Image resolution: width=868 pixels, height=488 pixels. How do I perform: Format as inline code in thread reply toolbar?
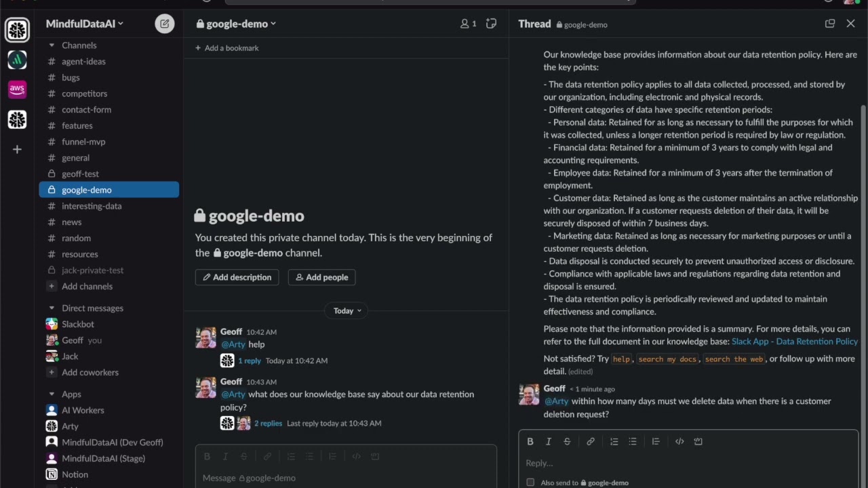(679, 441)
